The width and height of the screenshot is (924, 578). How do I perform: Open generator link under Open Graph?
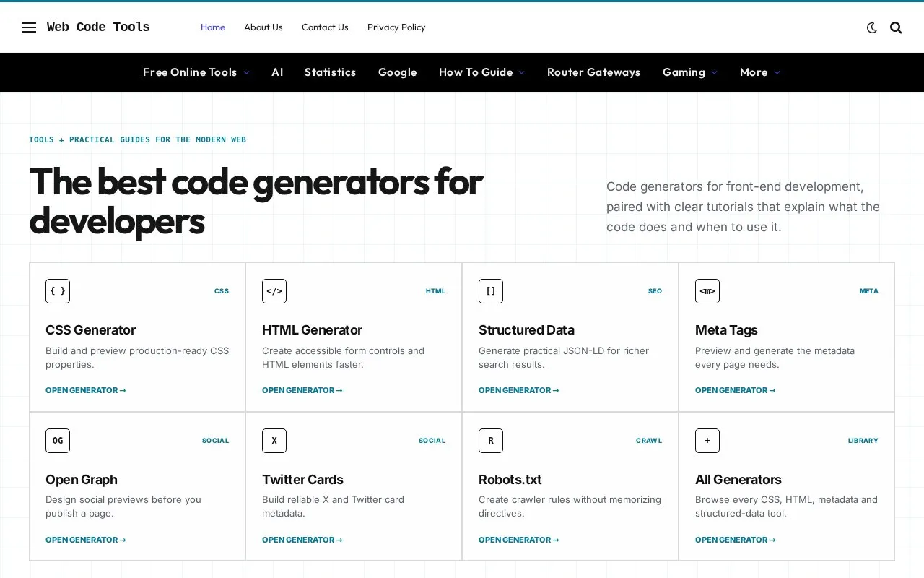coord(86,540)
